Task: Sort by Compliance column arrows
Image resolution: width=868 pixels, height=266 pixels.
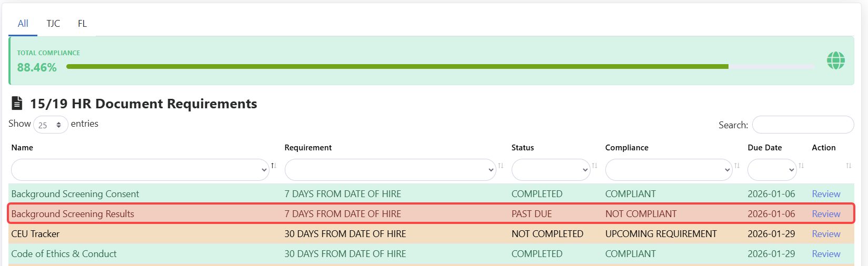Action: pos(737,166)
